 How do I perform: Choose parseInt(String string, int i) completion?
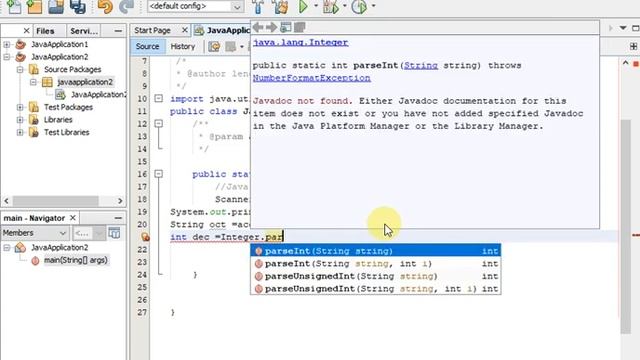click(376, 263)
